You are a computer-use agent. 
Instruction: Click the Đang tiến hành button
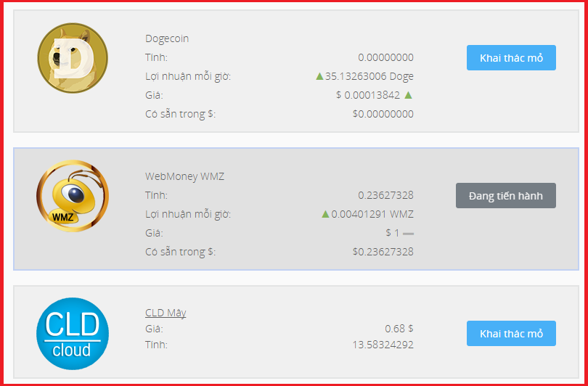(x=506, y=196)
